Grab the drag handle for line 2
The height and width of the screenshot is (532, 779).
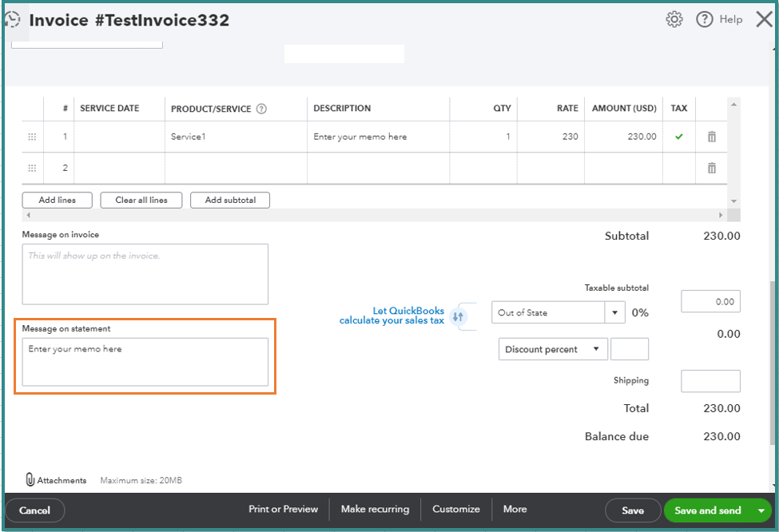[32, 168]
